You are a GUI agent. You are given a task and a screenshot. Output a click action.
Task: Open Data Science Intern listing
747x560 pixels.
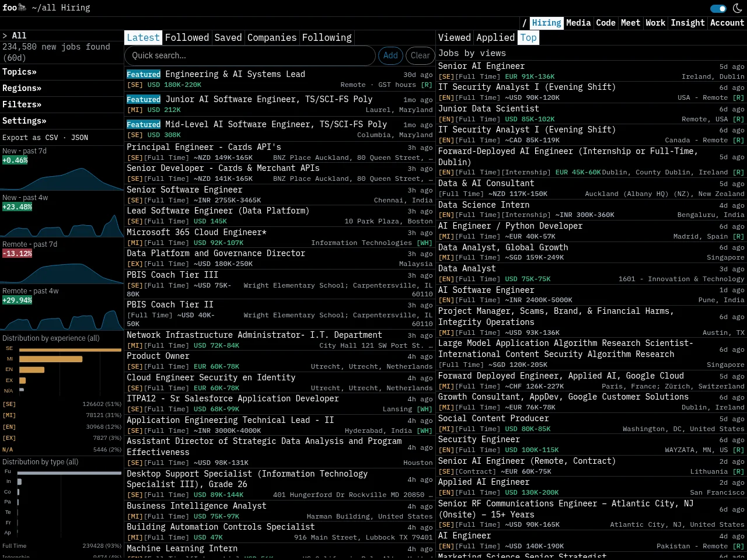591,209
